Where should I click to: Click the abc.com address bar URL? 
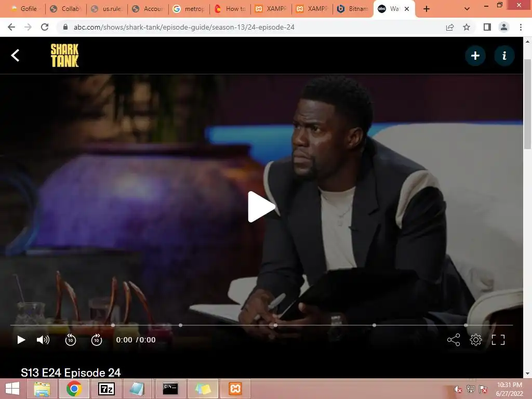click(184, 27)
